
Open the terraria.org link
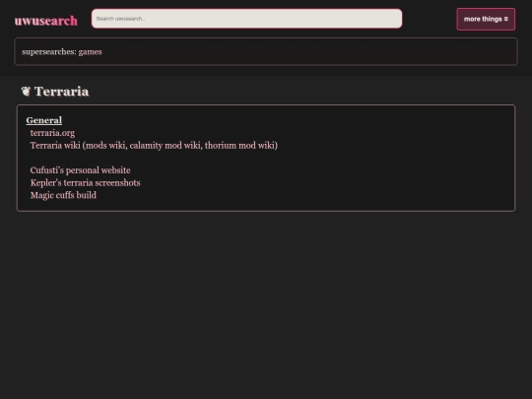pyautogui.click(x=52, y=133)
